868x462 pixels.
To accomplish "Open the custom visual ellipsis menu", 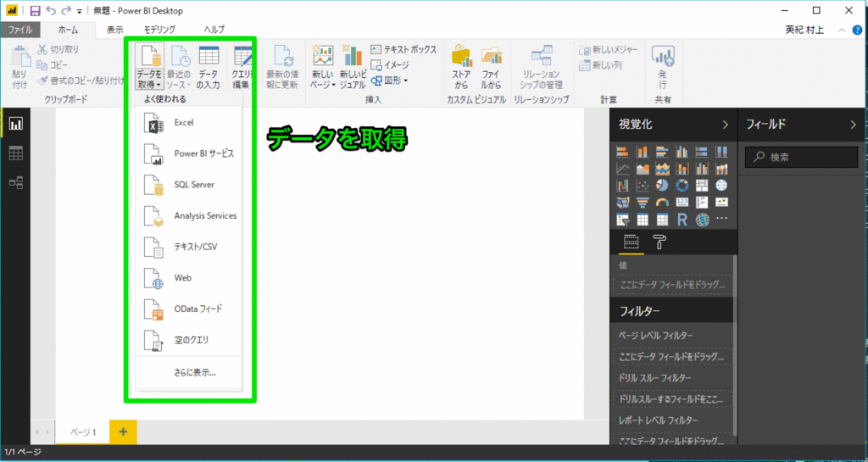I will tap(721, 219).
